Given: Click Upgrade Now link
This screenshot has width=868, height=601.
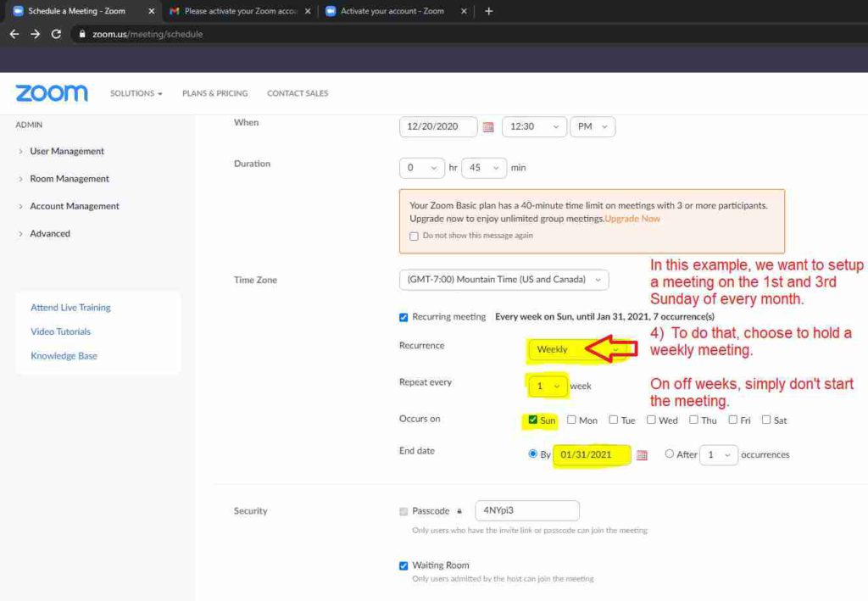Looking at the screenshot, I should point(632,219).
